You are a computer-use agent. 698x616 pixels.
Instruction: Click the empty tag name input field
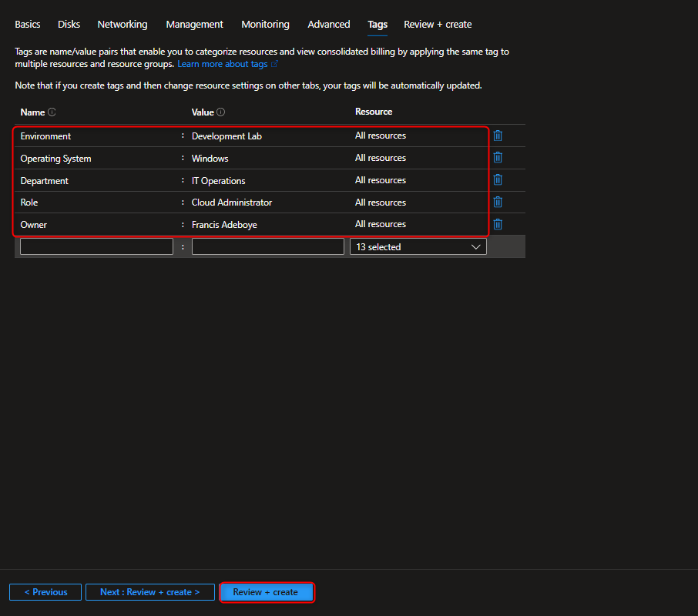coord(96,246)
